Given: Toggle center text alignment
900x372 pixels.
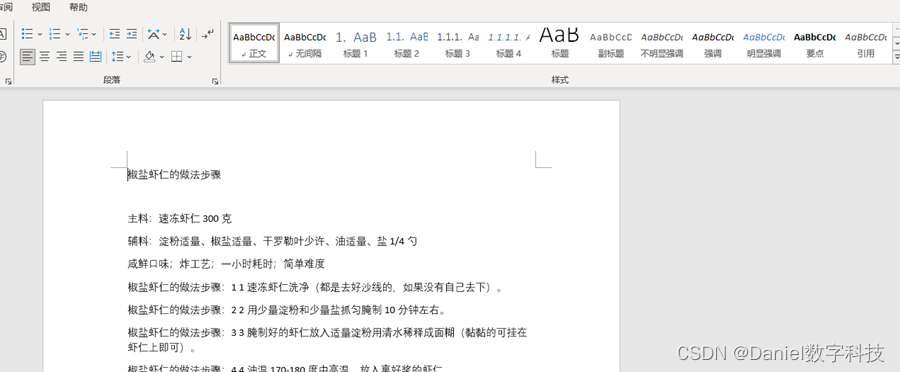Looking at the screenshot, I should (44, 56).
